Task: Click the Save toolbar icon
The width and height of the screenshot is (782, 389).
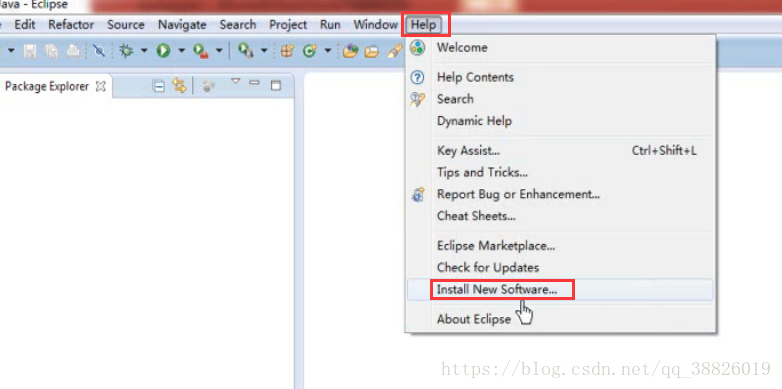Action: tap(30, 50)
